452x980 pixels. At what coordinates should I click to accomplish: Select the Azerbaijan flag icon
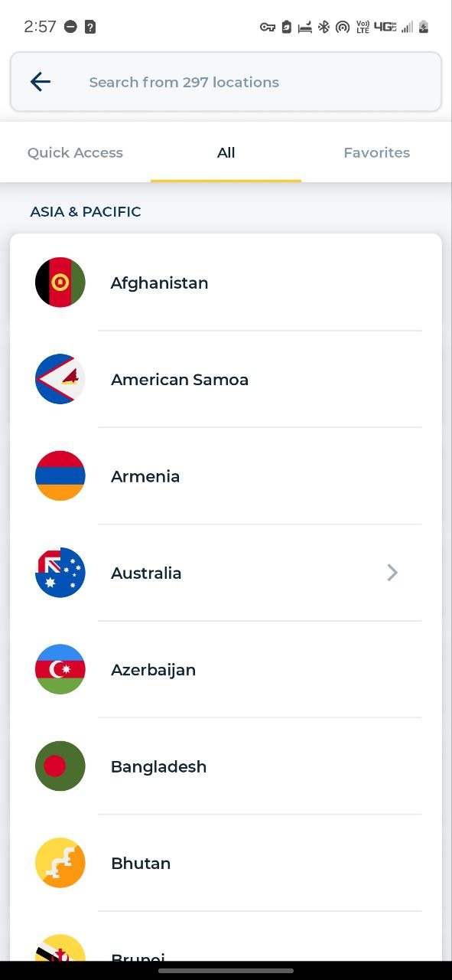pos(60,669)
